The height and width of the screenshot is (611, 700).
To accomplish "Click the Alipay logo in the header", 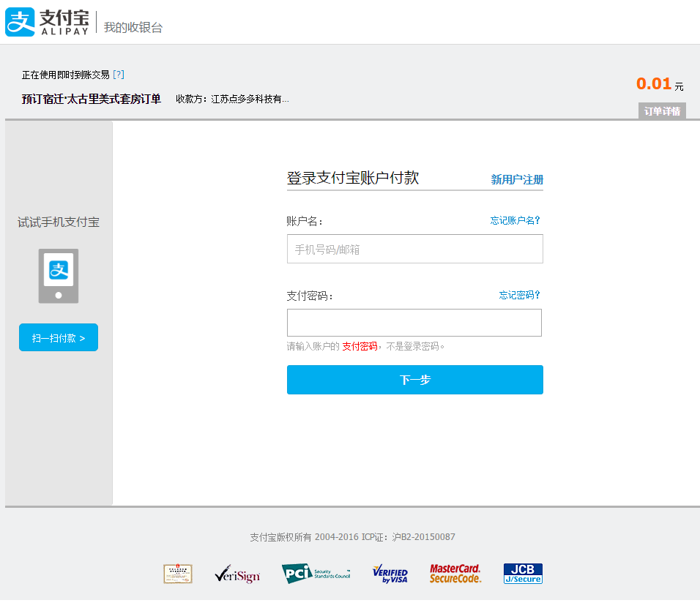I will tap(48, 22).
